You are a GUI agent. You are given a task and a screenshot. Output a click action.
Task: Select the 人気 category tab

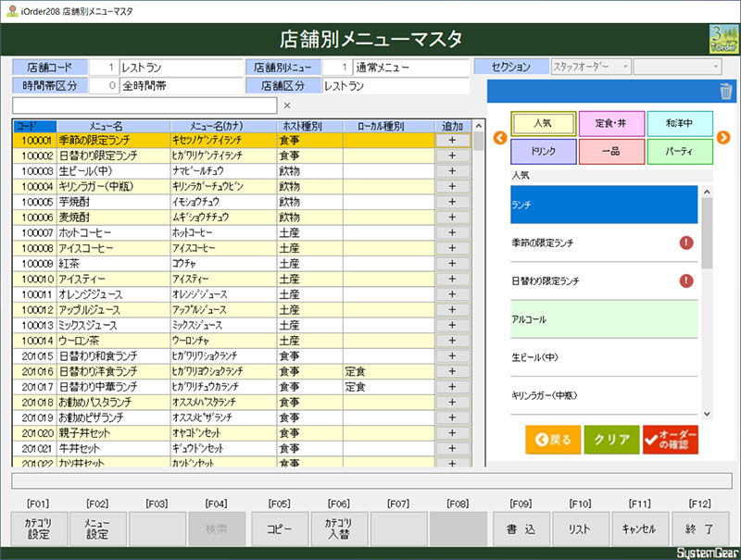(x=543, y=123)
